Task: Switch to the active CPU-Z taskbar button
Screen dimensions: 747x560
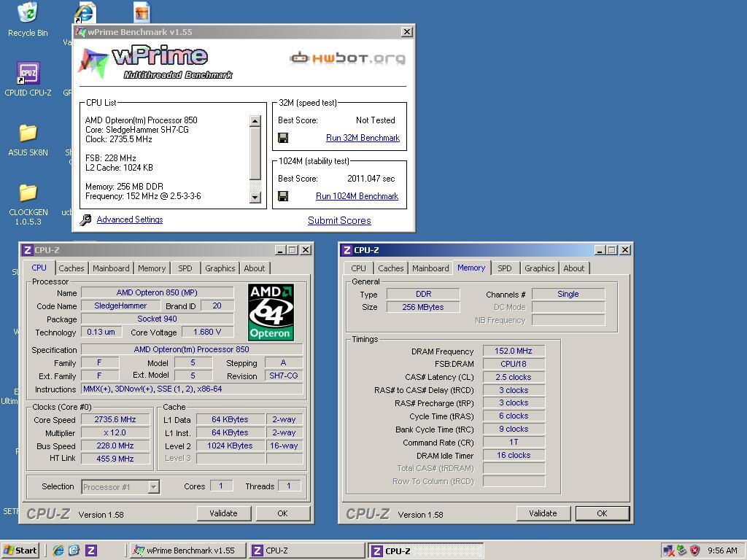Action: pos(426,551)
